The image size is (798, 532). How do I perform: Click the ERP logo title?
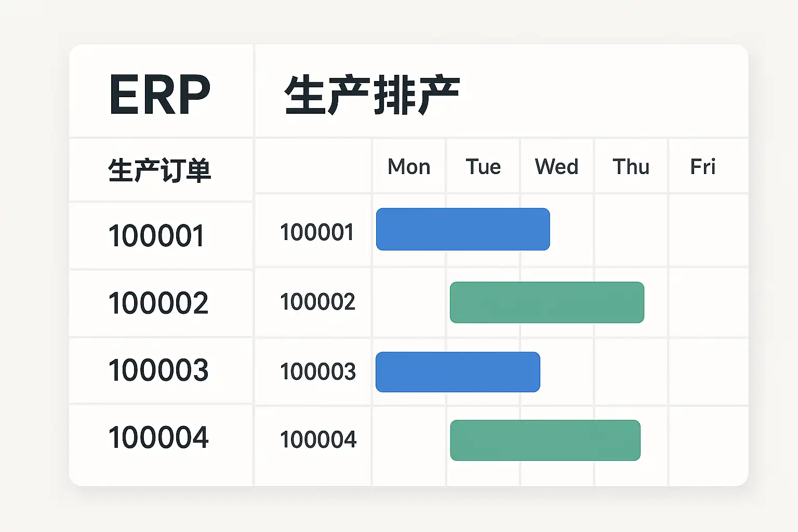click(x=159, y=95)
